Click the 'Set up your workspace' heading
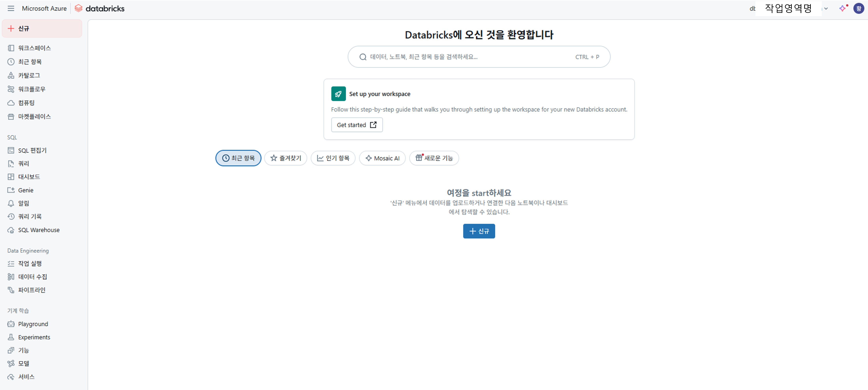 380,94
